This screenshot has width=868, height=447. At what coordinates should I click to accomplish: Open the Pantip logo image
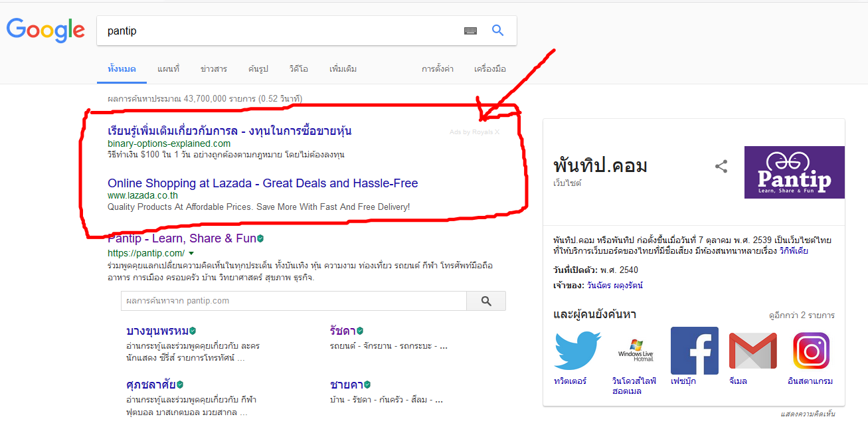click(x=794, y=172)
